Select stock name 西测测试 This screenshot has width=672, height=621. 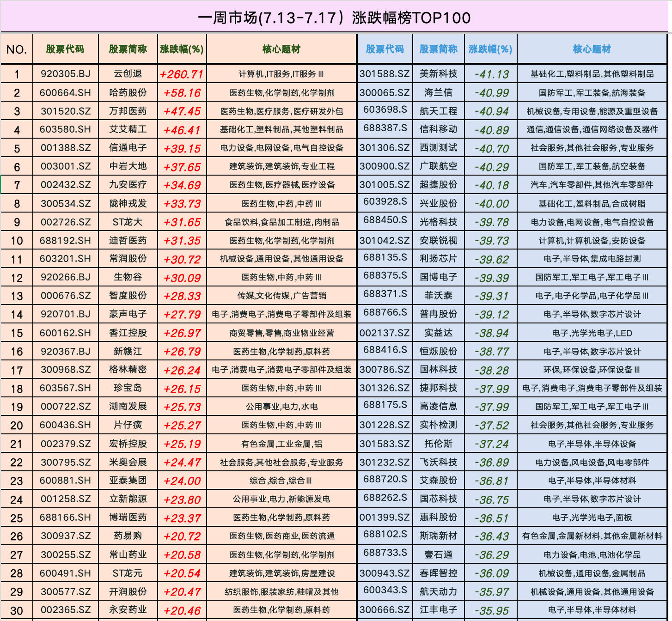[x=439, y=148]
